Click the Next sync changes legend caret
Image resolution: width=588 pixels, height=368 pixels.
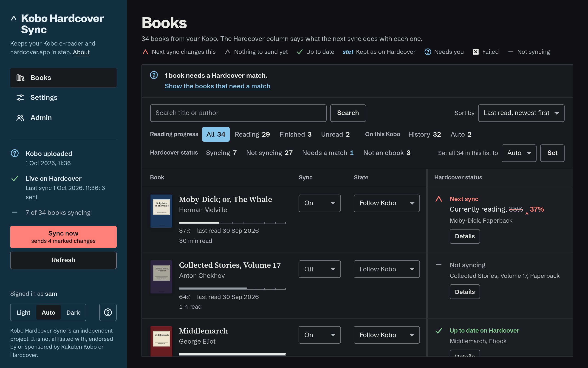pos(145,52)
